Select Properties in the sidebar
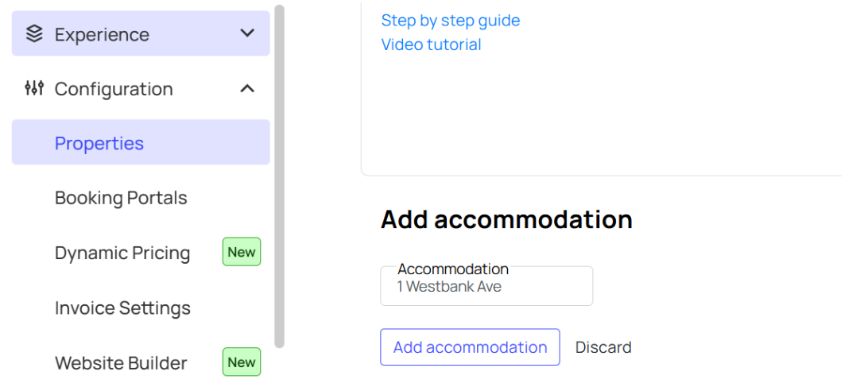This screenshot has width=868, height=387. tap(141, 142)
